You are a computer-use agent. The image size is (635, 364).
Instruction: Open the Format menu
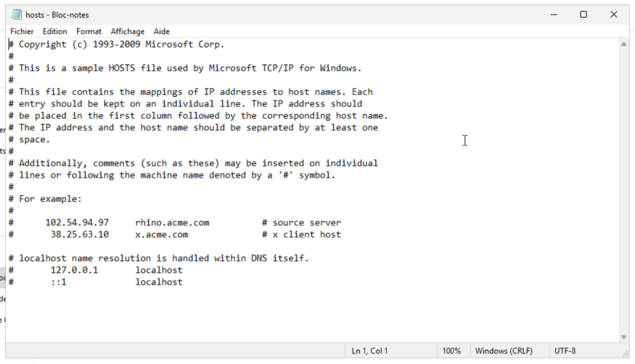click(89, 32)
